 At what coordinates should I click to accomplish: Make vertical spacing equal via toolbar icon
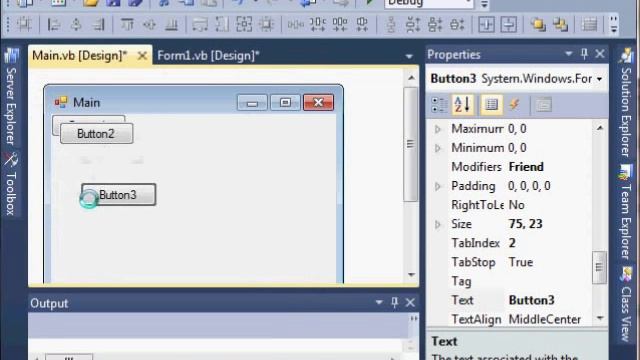[x=391, y=25]
